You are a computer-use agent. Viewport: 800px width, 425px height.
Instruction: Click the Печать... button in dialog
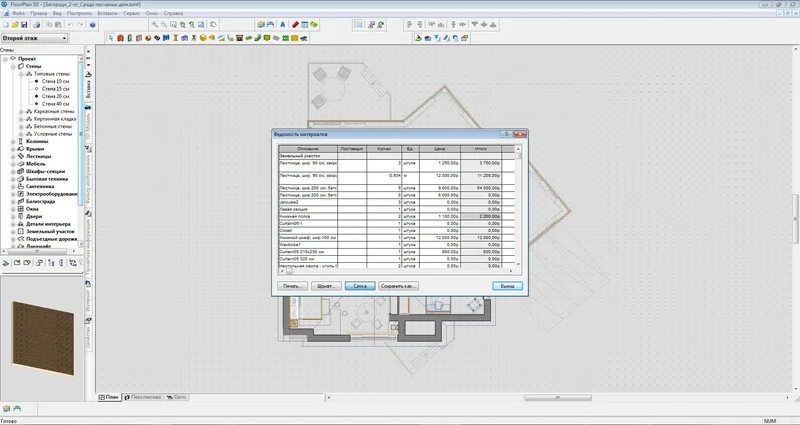point(292,286)
